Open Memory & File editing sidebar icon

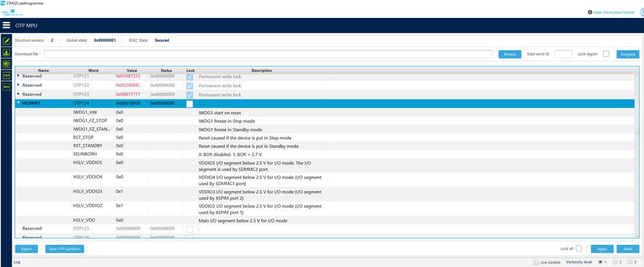(6, 41)
